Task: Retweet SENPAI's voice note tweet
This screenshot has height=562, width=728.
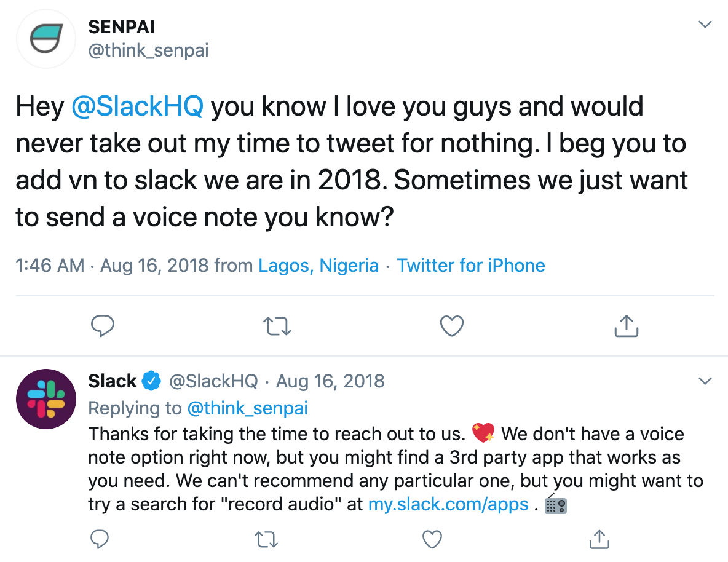Action: tap(277, 326)
